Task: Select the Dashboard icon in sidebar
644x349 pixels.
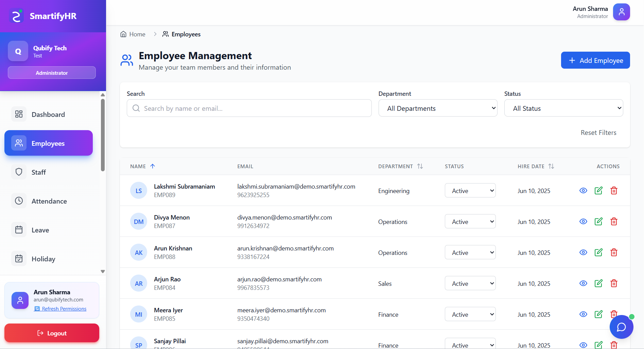Action: point(19,114)
